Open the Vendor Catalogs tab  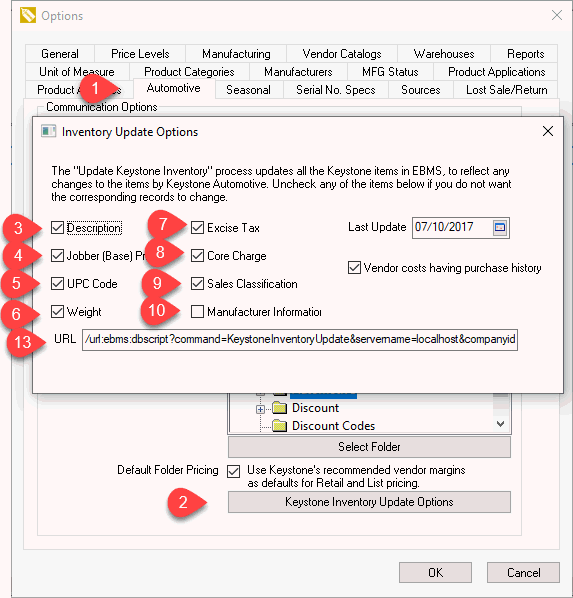(342, 54)
